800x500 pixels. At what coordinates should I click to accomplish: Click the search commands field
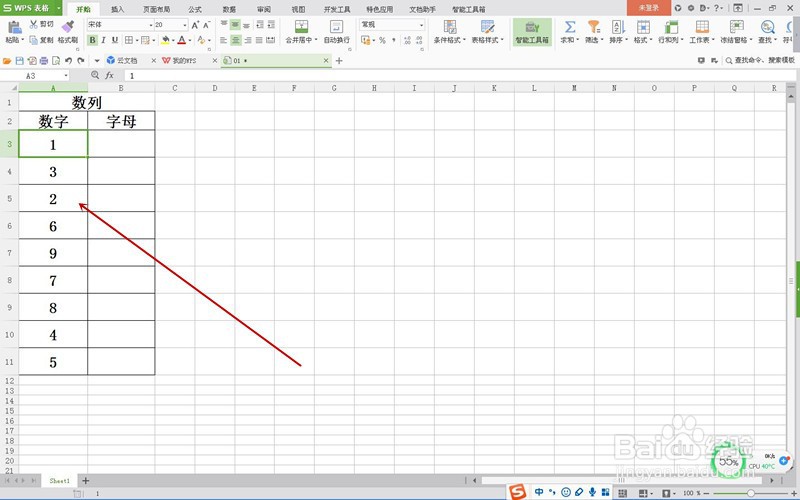[760, 61]
